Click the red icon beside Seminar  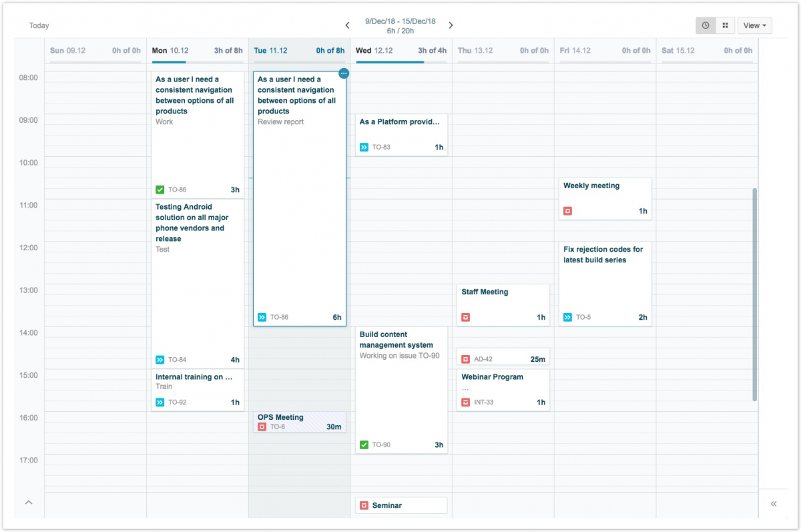pos(364,505)
